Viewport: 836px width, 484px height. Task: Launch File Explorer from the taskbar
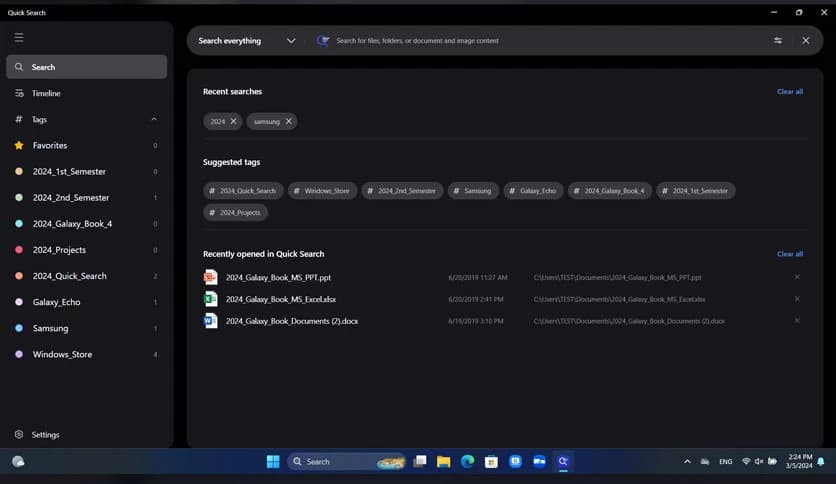444,462
